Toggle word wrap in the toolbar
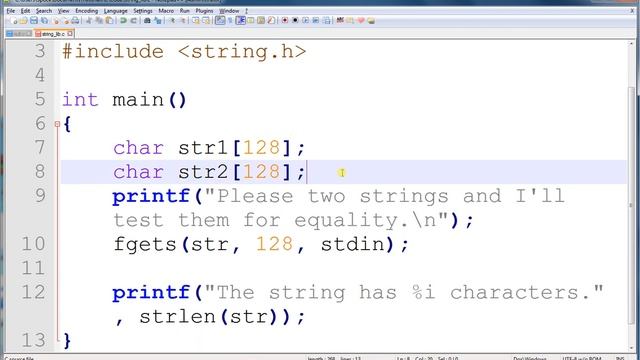This screenshot has height=360, width=640. pos(220,20)
